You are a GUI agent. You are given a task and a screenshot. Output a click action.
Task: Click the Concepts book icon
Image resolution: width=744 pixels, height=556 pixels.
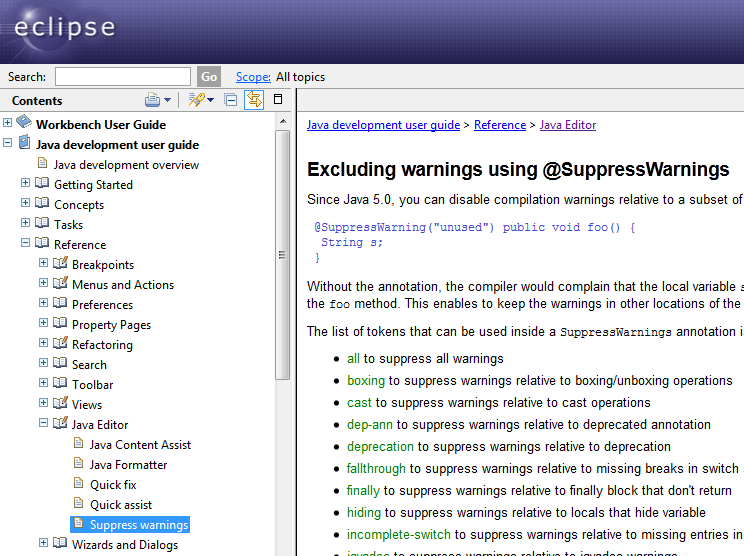42,203
